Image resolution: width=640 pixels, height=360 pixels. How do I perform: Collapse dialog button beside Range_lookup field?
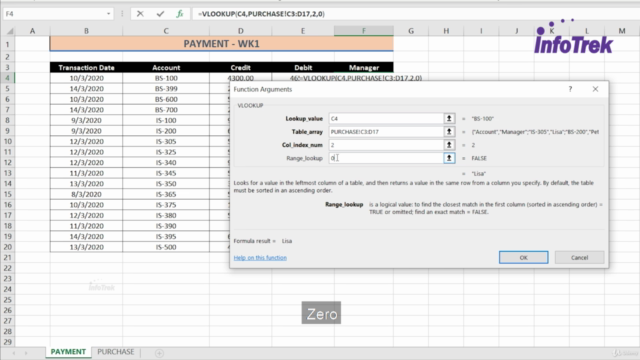[x=449, y=158]
